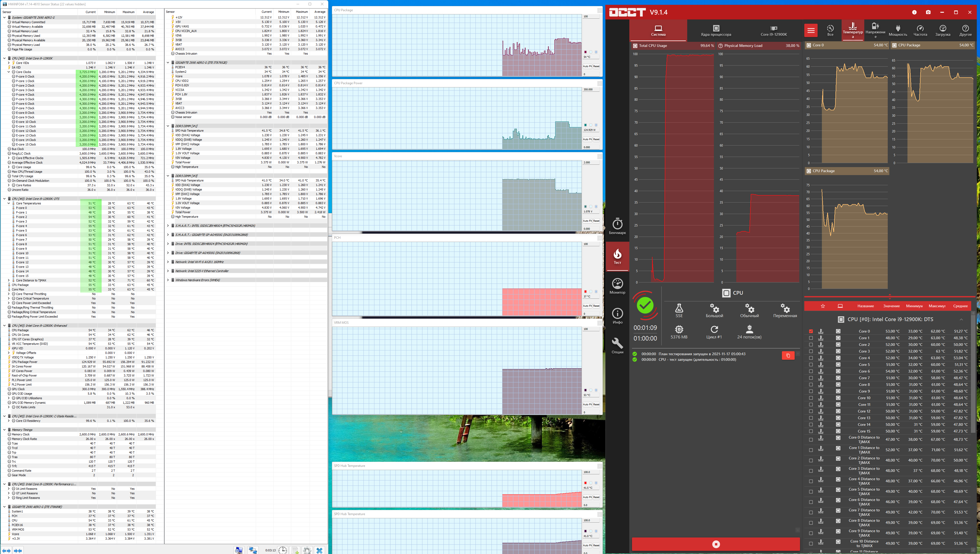Collapse the DDR5 DIMM [#1] sensor group
This screenshot has width=980, height=554.
pyautogui.click(x=168, y=126)
